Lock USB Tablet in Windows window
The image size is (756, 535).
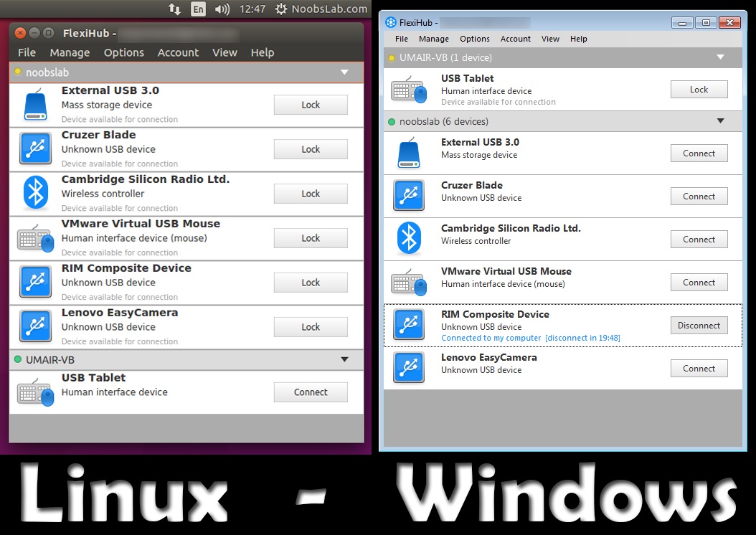[699, 89]
